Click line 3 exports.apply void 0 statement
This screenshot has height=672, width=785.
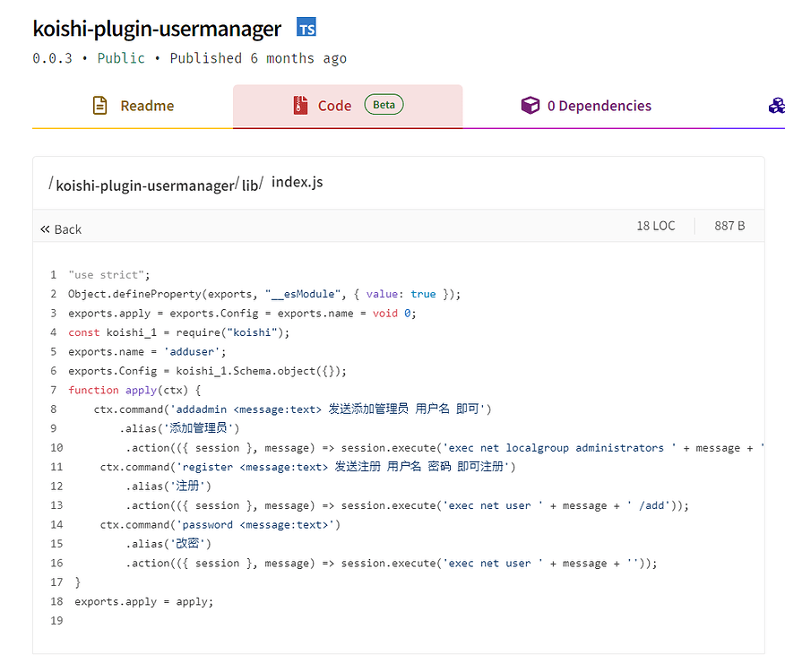(x=242, y=314)
